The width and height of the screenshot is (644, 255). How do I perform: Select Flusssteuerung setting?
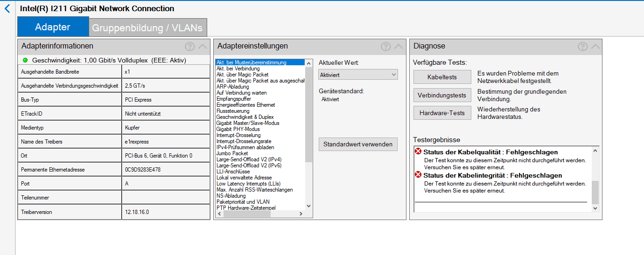click(260, 111)
